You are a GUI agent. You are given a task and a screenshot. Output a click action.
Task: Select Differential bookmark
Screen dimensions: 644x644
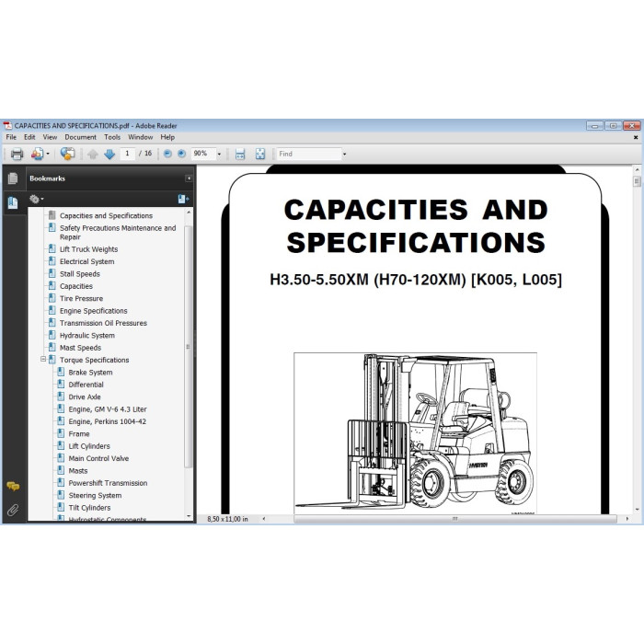click(86, 385)
